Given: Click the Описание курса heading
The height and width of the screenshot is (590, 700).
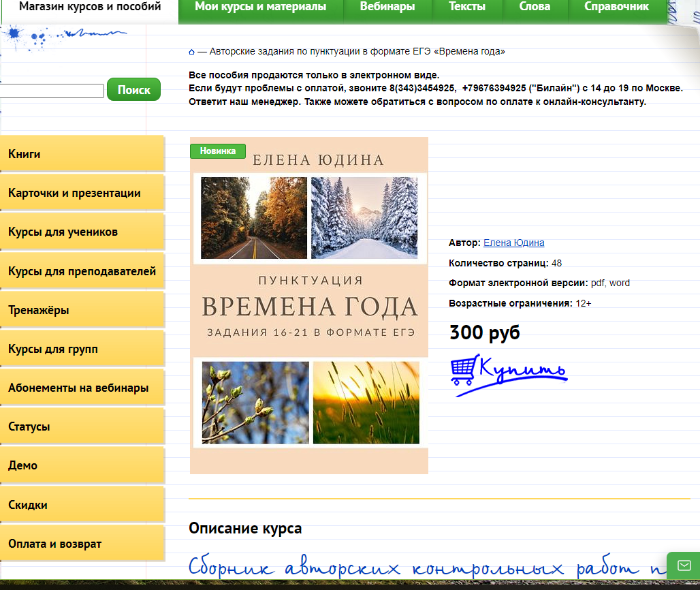Looking at the screenshot, I should coord(245,529).
